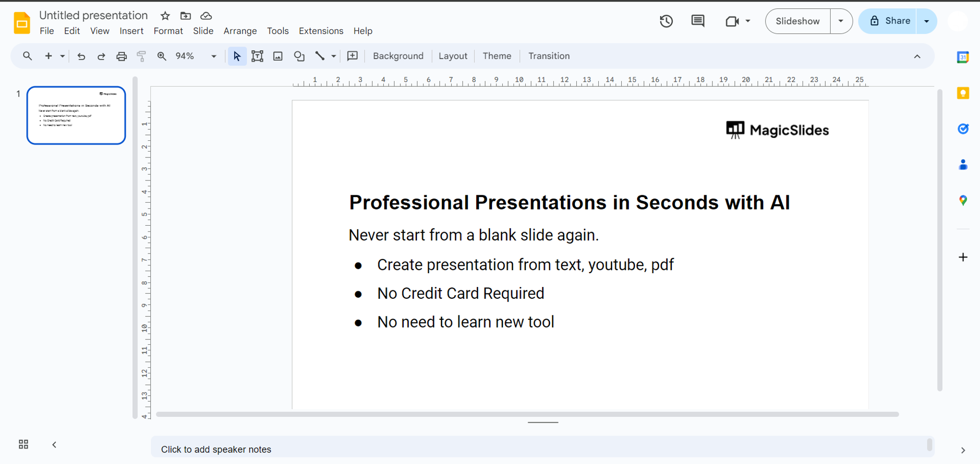Star the Untitled presentation
Viewport: 980px width, 464px height.
165,16
